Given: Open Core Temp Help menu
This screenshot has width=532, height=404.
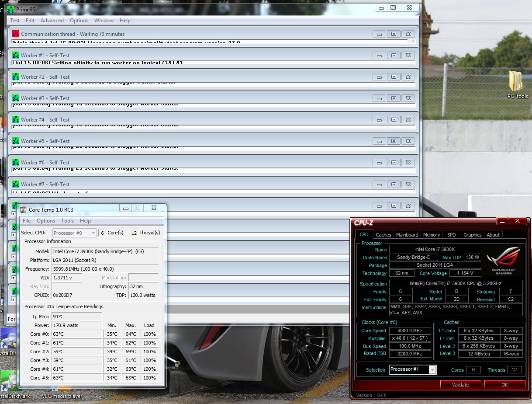Looking at the screenshot, I should pos(86,221).
